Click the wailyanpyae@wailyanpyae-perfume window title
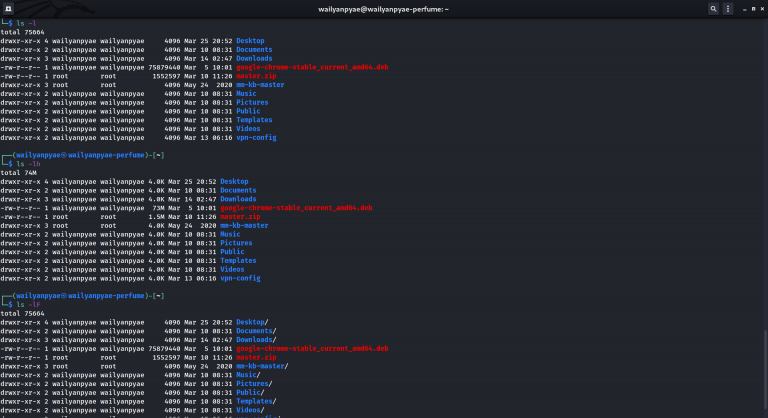Viewport: 768px width, 418px height. (383, 8)
